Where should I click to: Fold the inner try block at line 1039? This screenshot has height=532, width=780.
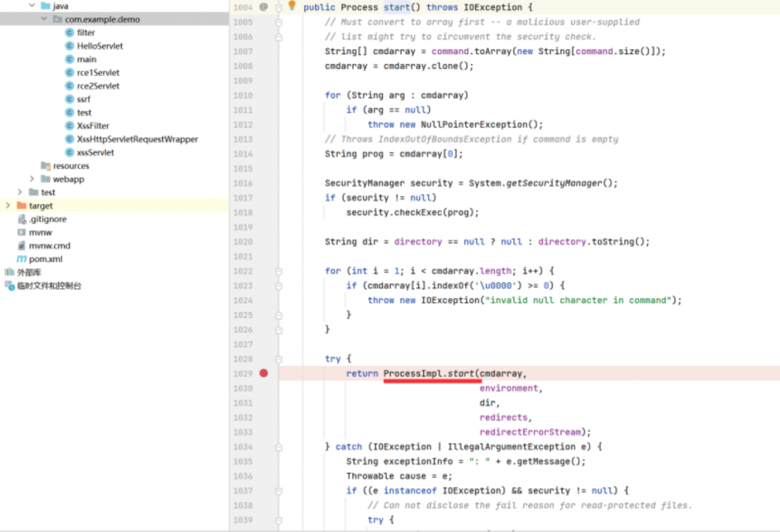279,520
